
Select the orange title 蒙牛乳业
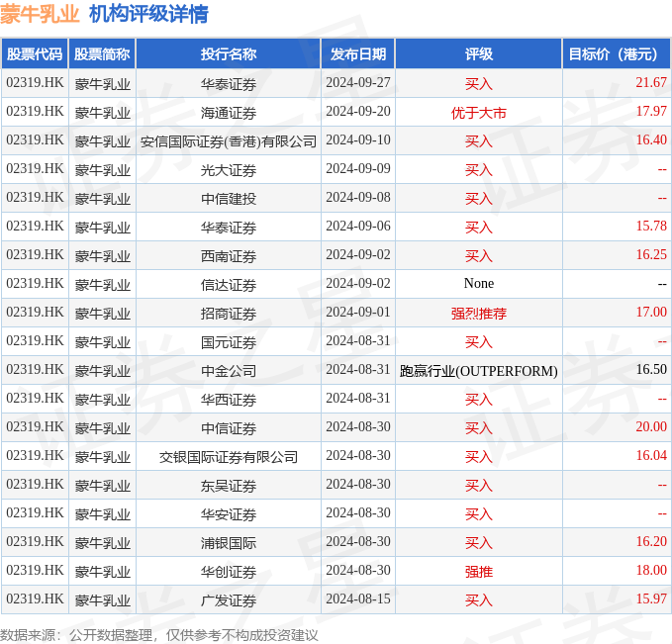[40, 14]
